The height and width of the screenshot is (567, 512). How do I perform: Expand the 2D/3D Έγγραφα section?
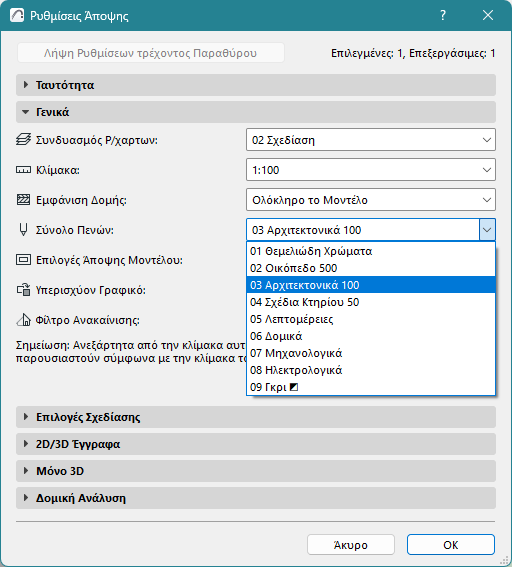click(256, 444)
